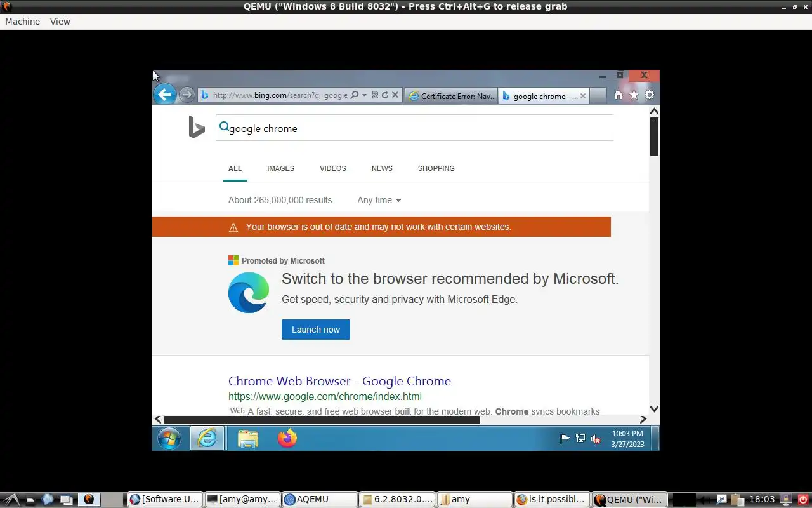
Task: Launch Firefox from Windows taskbar
Action: point(287,438)
